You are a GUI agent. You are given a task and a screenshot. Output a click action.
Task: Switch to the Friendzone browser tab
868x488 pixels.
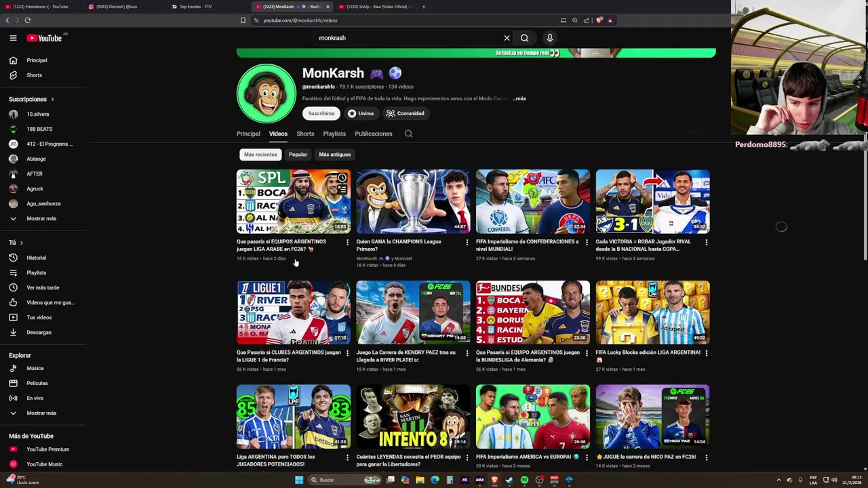[41, 7]
